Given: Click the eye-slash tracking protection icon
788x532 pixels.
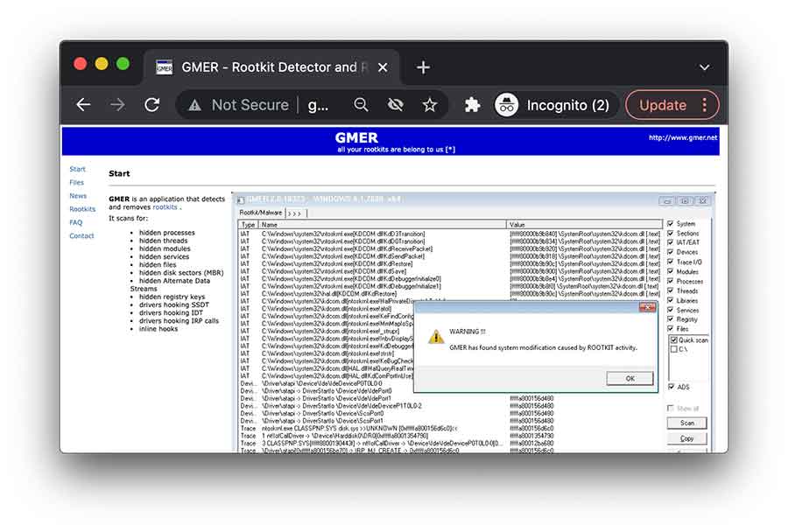Looking at the screenshot, I should coord(395,105).
